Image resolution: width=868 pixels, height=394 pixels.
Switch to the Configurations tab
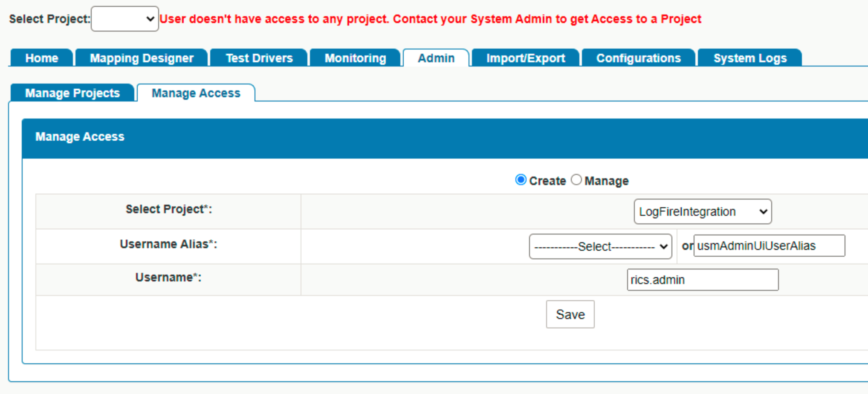pos(638,58)
